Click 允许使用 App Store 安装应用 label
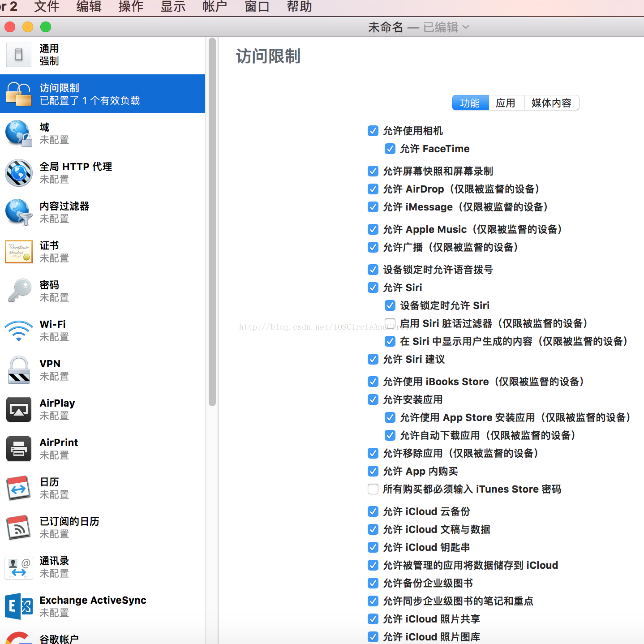This screenshot has width=644, height=644. [x=516, y=417]
